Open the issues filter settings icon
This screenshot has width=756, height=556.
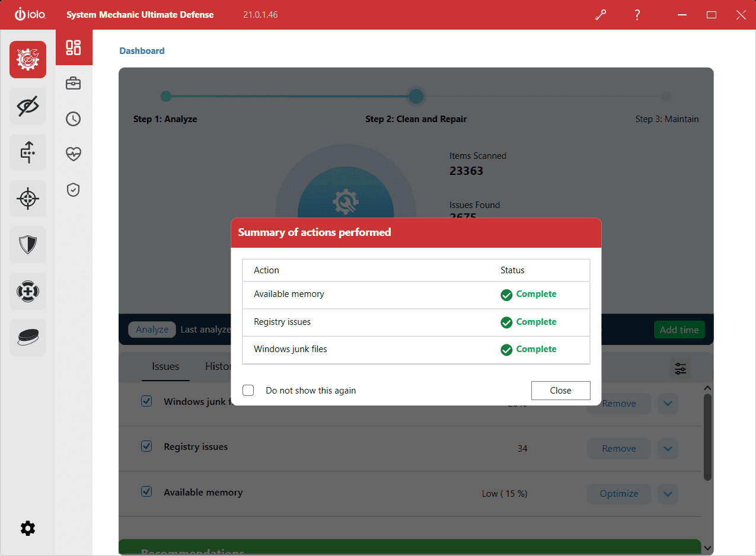coord(680,369)
